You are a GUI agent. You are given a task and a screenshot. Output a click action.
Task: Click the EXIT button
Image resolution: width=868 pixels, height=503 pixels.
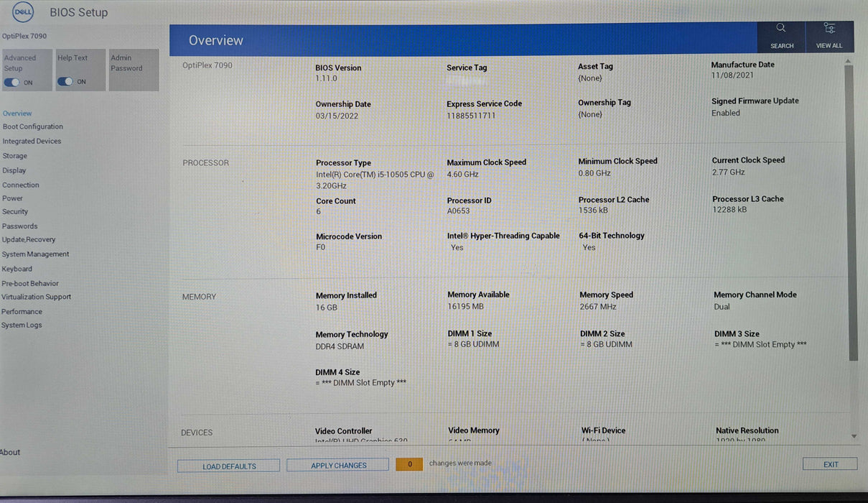point(830,464)
